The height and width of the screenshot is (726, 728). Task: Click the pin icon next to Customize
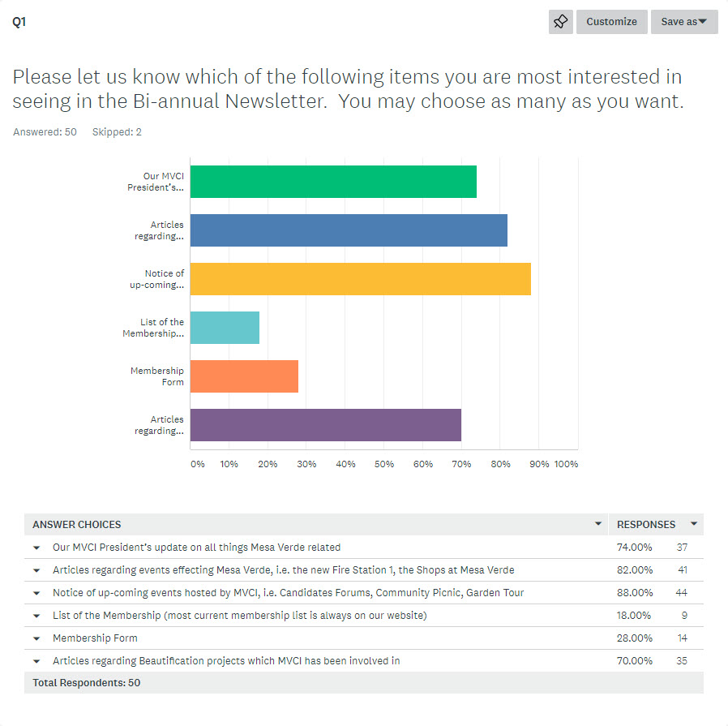(x=560, y=22)
